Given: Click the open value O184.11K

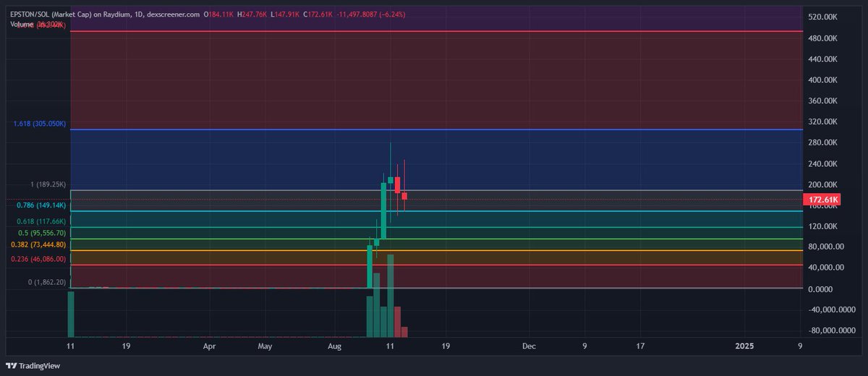Looking at the screenshot, I should click(x=219, y=14).
